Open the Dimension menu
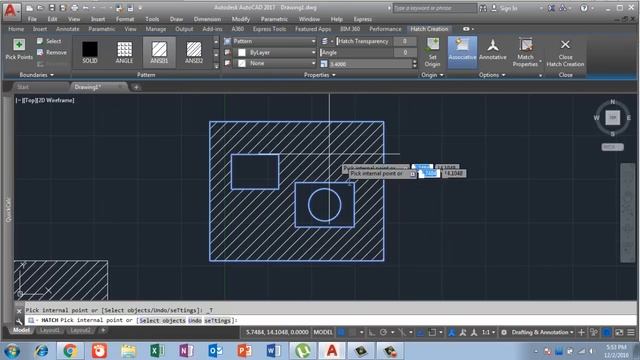 (x=207, y=19)
